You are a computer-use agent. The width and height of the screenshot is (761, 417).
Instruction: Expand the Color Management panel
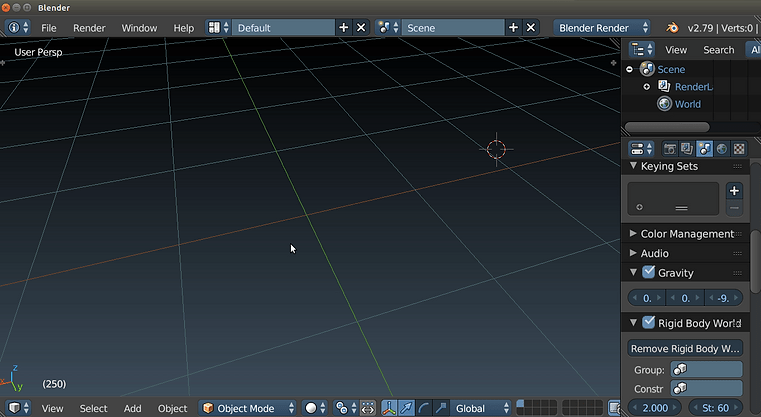click(x=633, y=234)
